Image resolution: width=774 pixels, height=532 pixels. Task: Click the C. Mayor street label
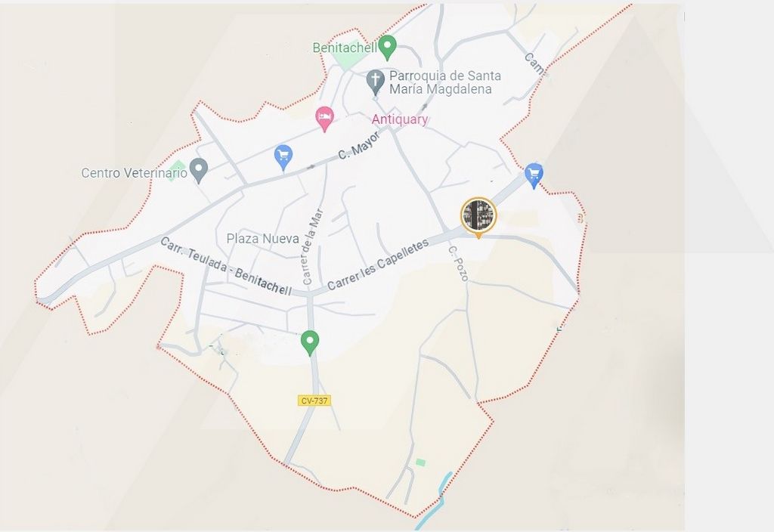click(359, 145)
